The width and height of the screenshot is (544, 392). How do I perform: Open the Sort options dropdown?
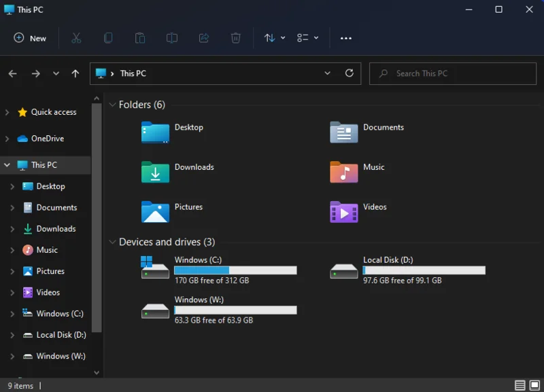click(x=274, y=38)
